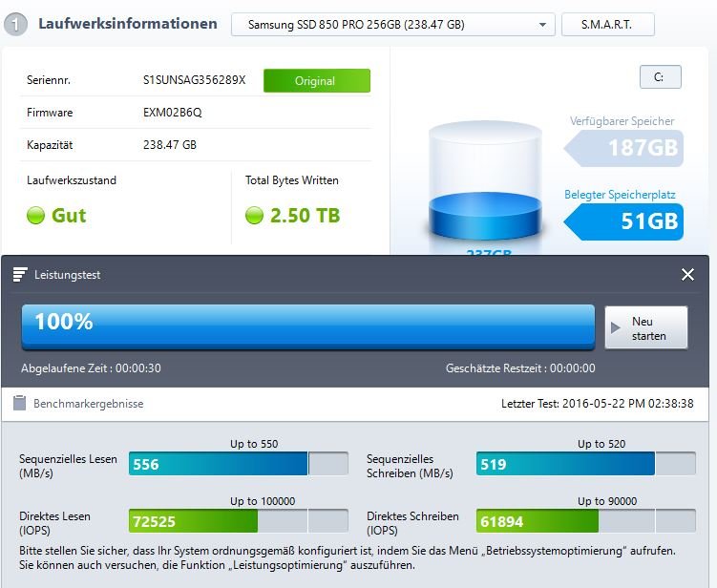Click the Direktes Lesen 72525 result bar
The image size is (717, 588).
click(239, 521)
